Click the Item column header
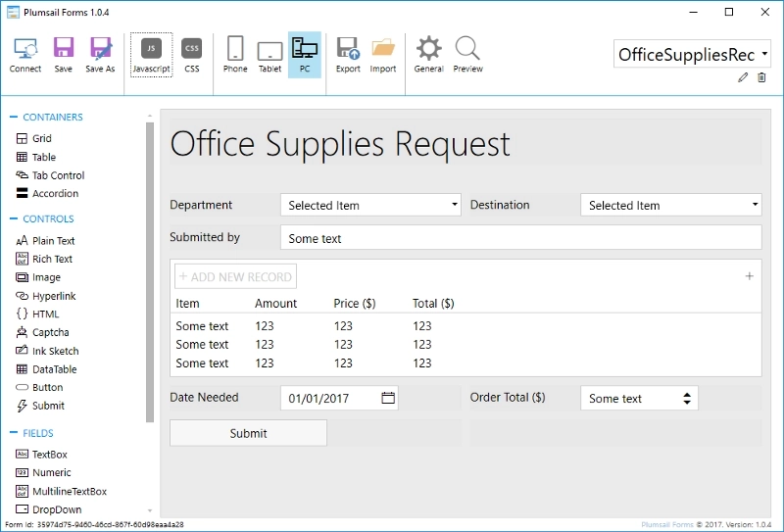Screen dimensions: 784x532 click(187, 304)
